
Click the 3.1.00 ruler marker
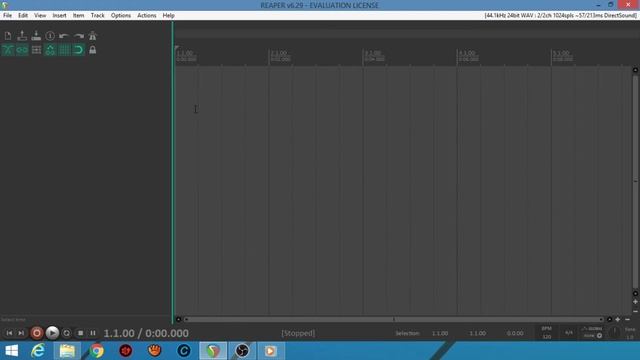click(374, 53)
